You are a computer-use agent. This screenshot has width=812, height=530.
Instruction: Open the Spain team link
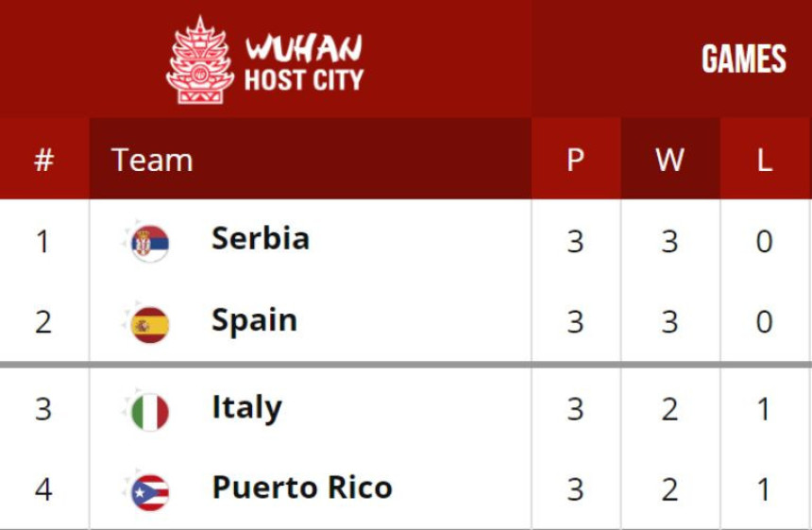pos(254,321)
